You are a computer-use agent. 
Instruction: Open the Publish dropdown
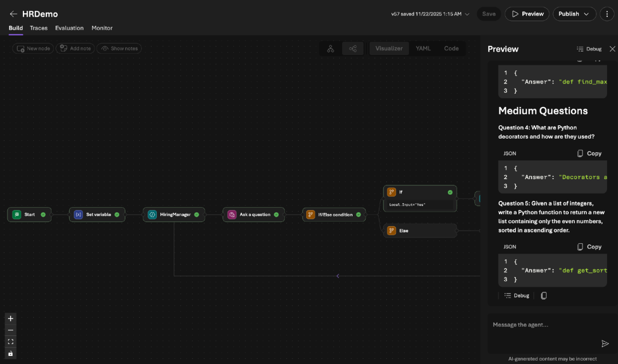[575, 14]
